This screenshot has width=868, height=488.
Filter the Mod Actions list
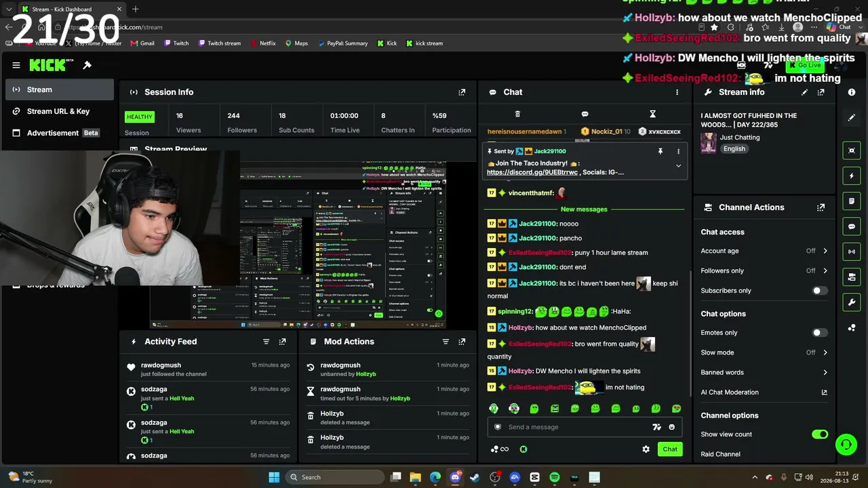point(446,342)
